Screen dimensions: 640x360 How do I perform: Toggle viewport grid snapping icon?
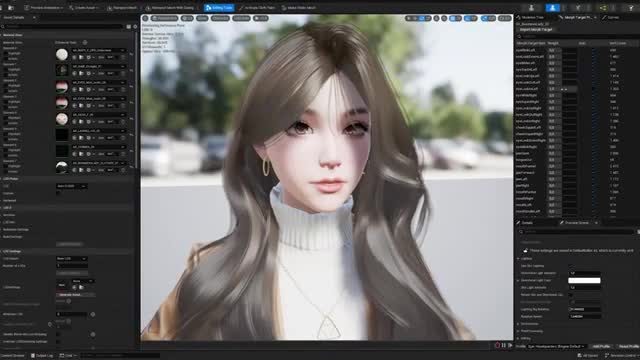point(453,18)
